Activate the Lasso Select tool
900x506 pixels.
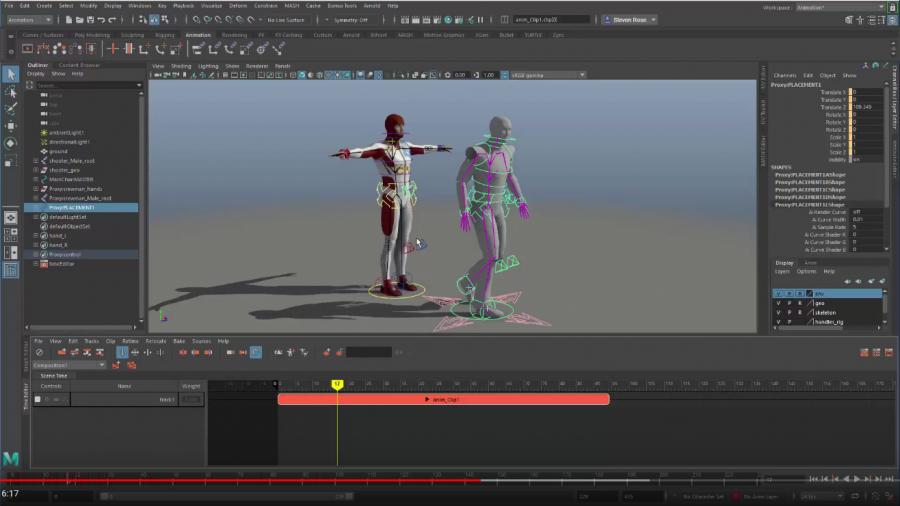point(11,91)
